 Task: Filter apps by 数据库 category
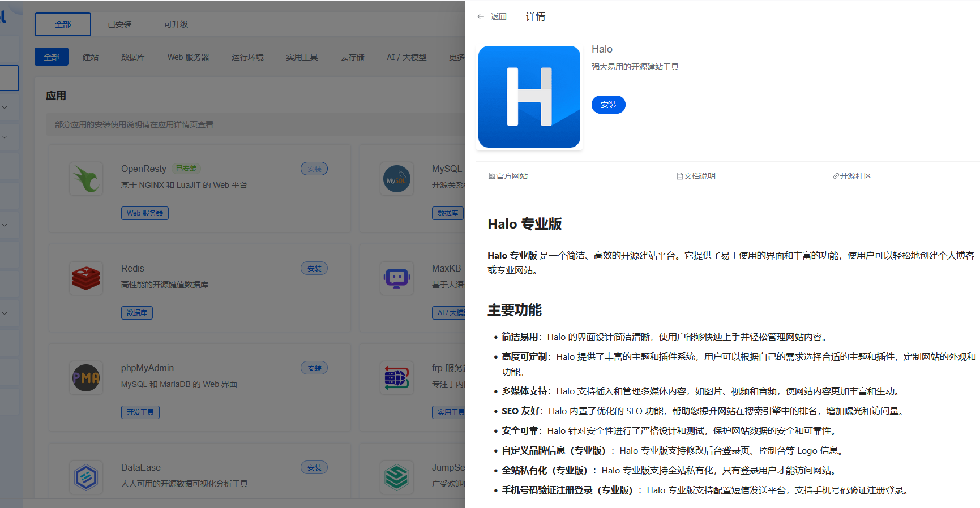pos(132,57)
